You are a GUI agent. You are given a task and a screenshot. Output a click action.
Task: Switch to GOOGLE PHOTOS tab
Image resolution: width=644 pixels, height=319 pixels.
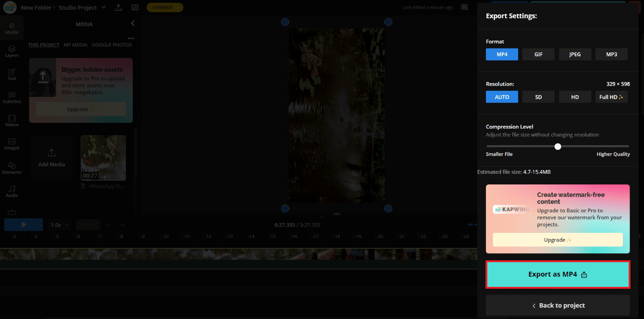[x=112, y=45]
